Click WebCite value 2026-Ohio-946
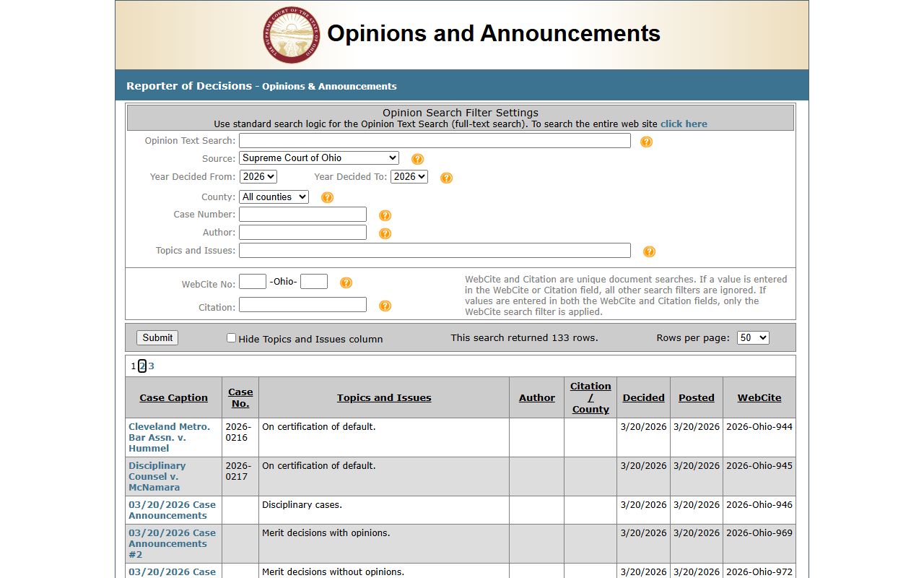The width and height of the screenshot is (924, 578). click(x=759, y=504)
